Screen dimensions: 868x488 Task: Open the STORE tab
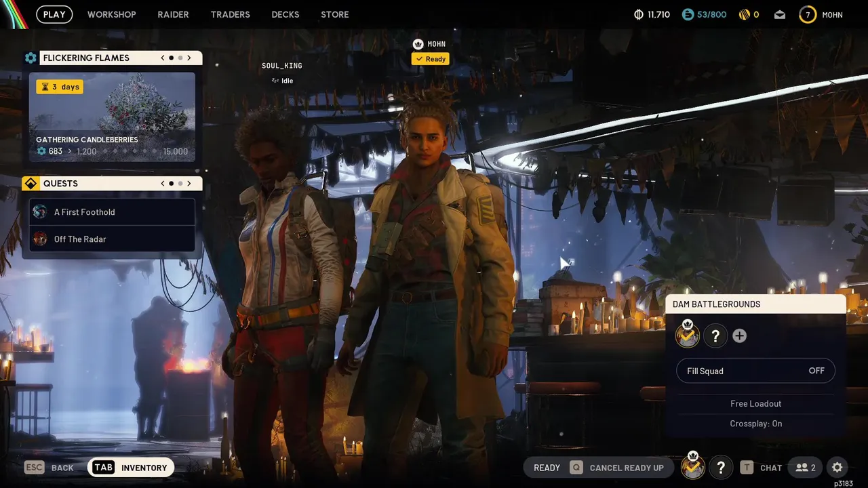(x=335, y=14)
